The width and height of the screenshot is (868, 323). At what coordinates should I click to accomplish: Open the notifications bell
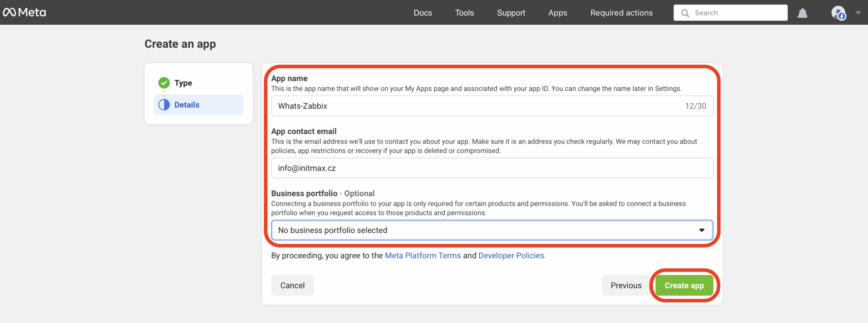pyautogui.click(x=802, y=13)
